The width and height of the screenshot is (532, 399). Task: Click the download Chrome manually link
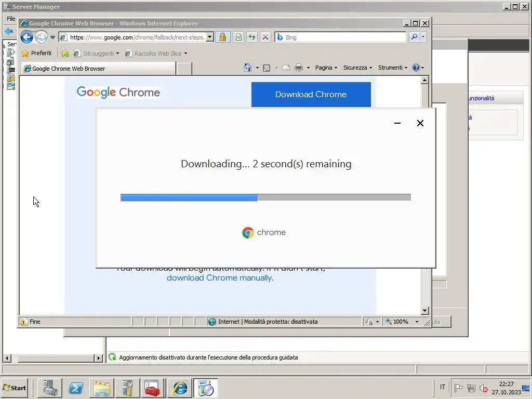(x=220, y=278)
